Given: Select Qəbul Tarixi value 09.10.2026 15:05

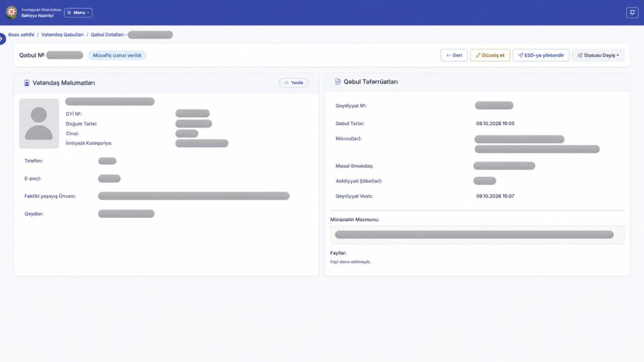Looking at the screenshot, I should pos(495,124).
